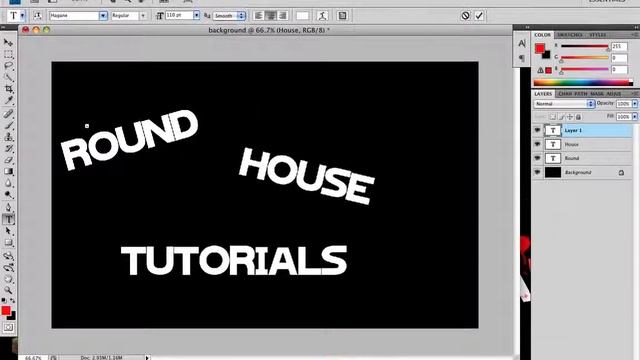
Task: Toggle lock all for layer
Action: pyautogui.click(x=578, y=117)
